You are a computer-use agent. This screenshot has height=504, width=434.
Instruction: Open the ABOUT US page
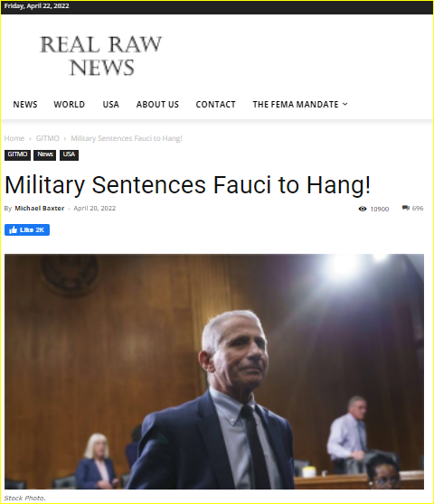157,105
